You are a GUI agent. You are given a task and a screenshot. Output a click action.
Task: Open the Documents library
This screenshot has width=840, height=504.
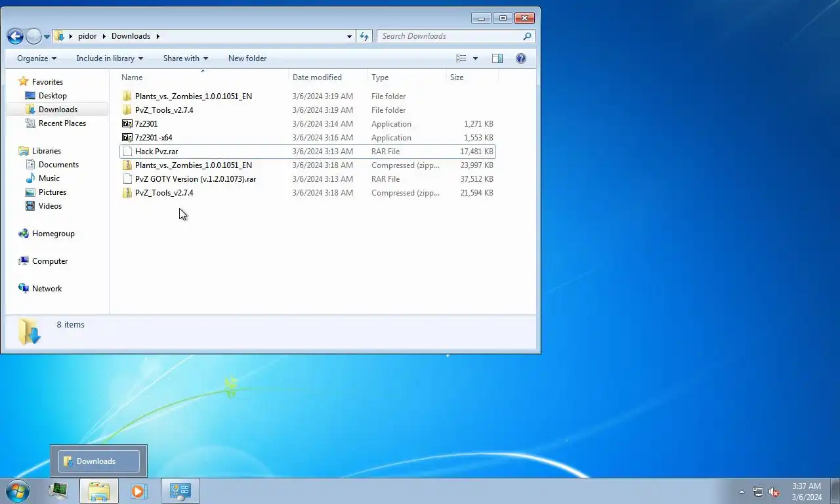[58, 165]
